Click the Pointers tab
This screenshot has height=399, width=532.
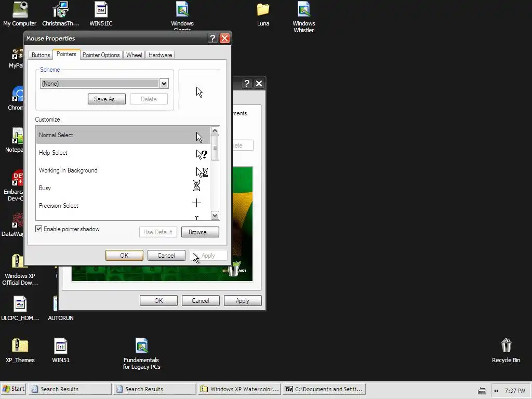click(x=66, y=54)
